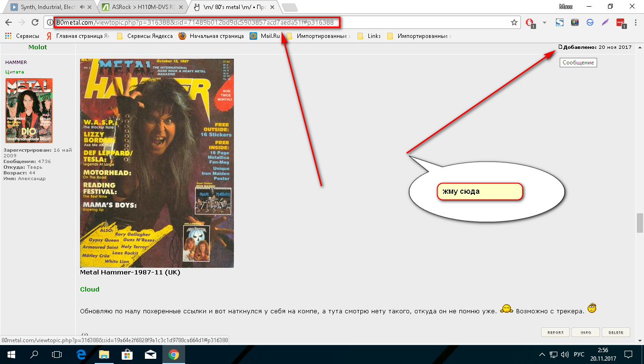Open the red O extension with badge
The height and width of the screenshot is (364, 644).
point(531,22)
